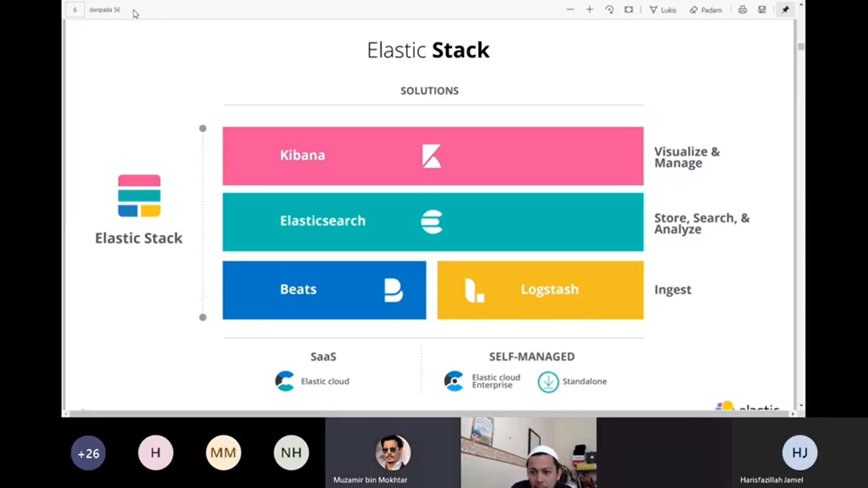Click the 'Ingest' label
868x488 pixels.
pos(673,290)
